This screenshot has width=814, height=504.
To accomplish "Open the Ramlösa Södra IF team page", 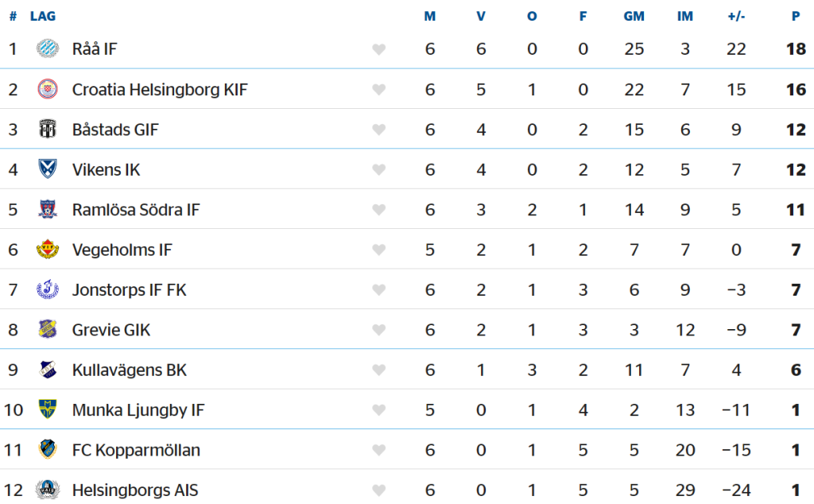I will (136, 210).
